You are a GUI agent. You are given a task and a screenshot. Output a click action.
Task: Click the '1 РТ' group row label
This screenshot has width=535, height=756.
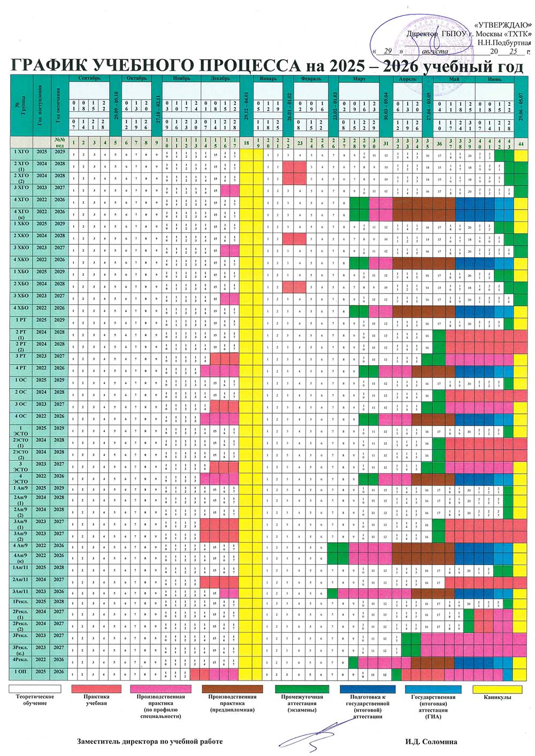coord(21,320)
